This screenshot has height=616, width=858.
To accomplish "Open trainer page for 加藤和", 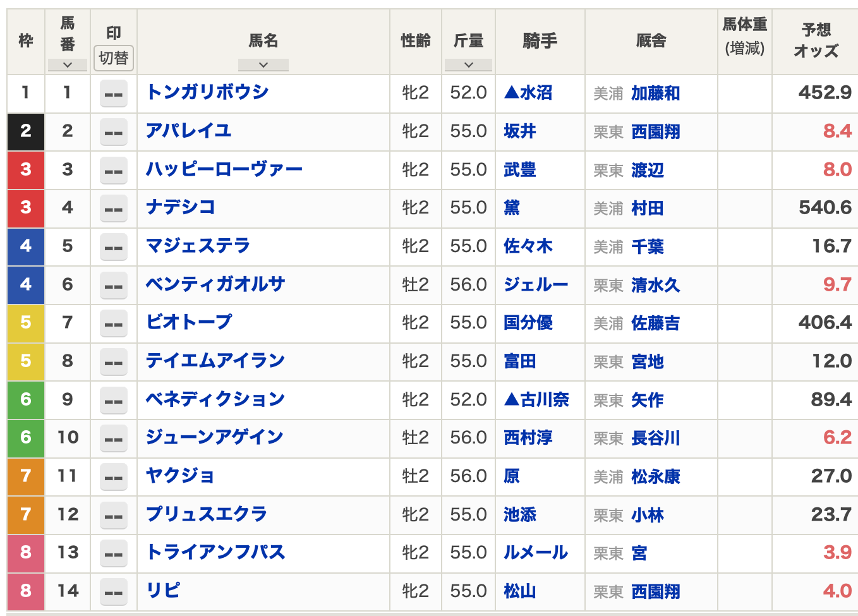I will pyautogui.click(x=655, y=94).
